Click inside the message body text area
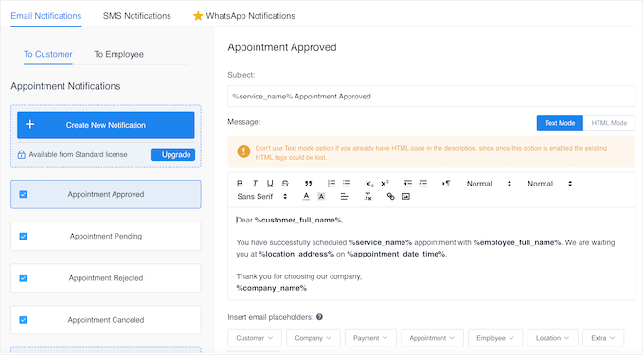The image size is (644, 355). (431, 254)
